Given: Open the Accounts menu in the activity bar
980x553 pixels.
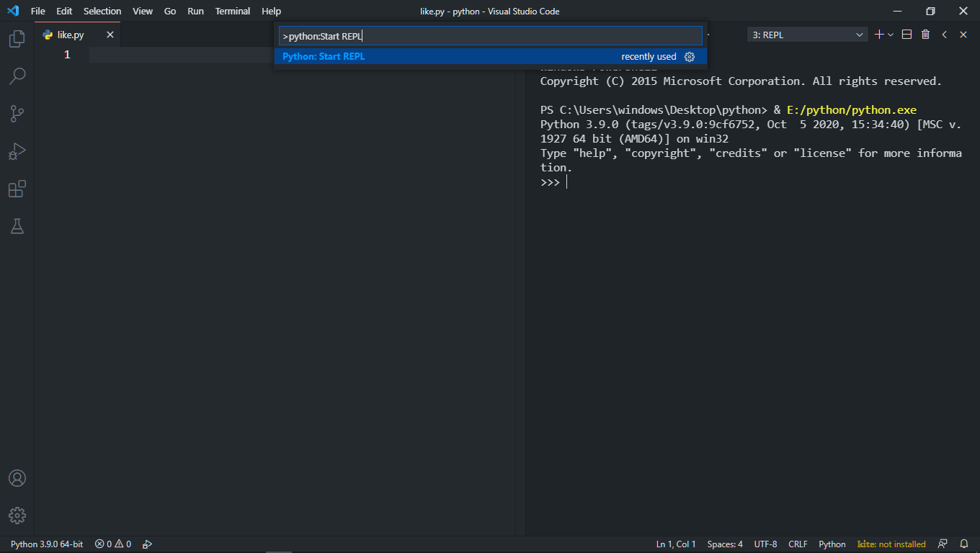Looking at the screenshot, I should 17,478.
